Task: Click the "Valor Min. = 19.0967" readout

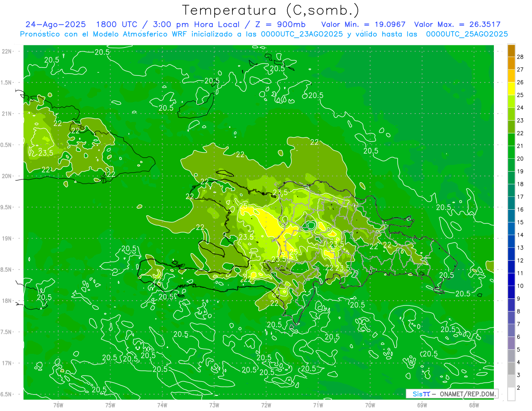Action: click(363, 24)
